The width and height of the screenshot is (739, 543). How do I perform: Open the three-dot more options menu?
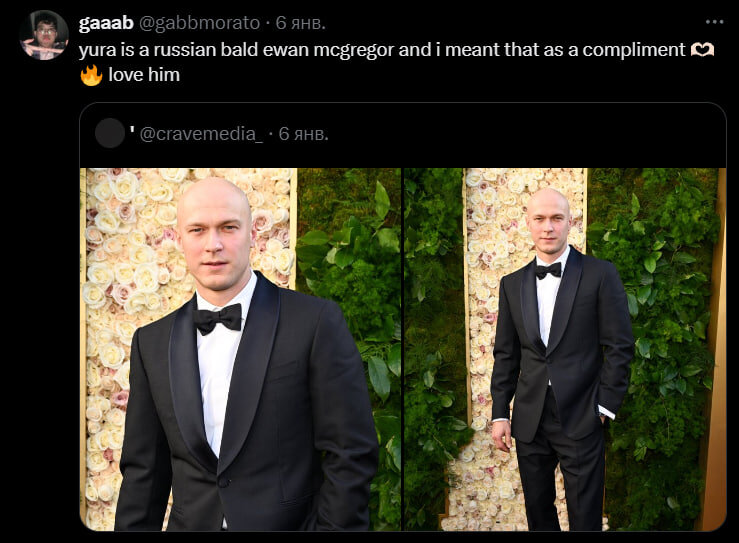tap(714, 22)
